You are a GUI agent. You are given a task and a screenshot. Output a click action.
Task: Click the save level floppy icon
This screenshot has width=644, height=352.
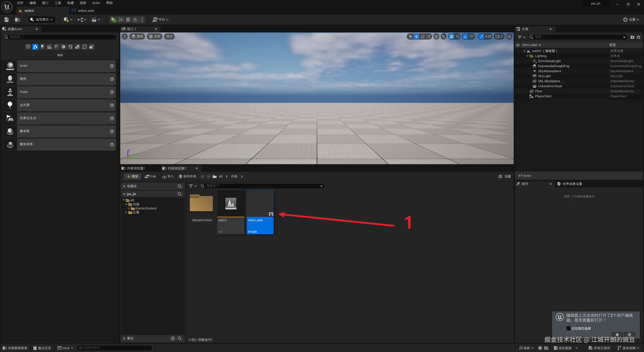click(x=7, y=19)
